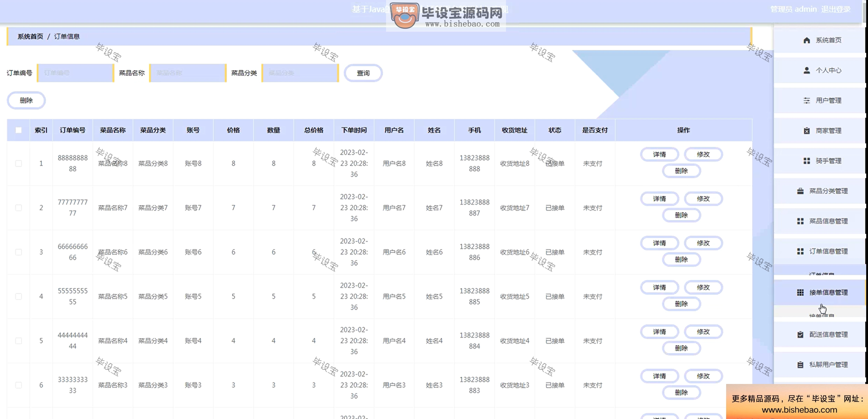Screen dimensions: 868x419
Task: Select the 骑手管理 grid icon
Action: coord(807,161)
